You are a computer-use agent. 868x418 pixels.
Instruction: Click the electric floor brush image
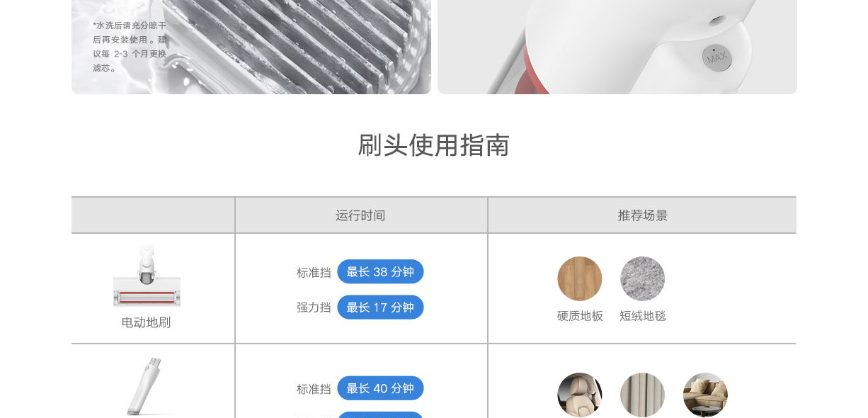(x=147, y=276)
